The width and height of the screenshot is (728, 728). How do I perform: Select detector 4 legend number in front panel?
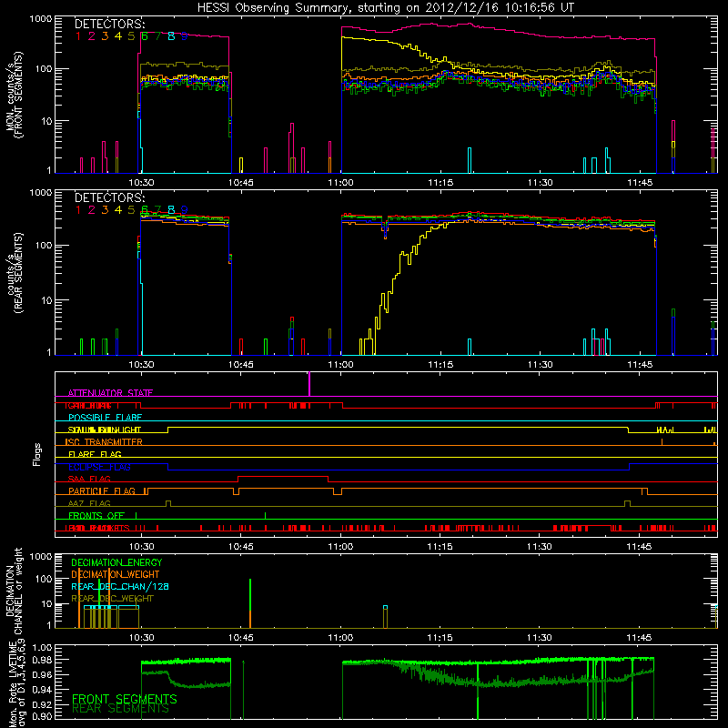(118, 36)
